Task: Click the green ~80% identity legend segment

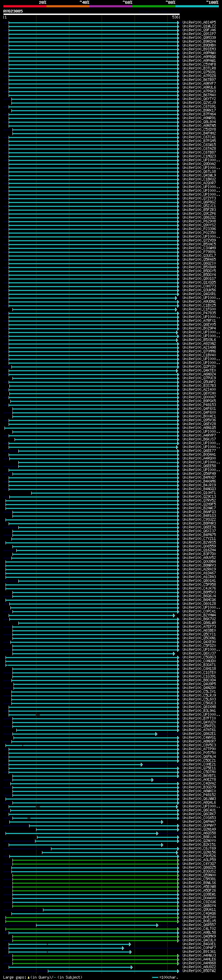Action: [x=154, y=6]
